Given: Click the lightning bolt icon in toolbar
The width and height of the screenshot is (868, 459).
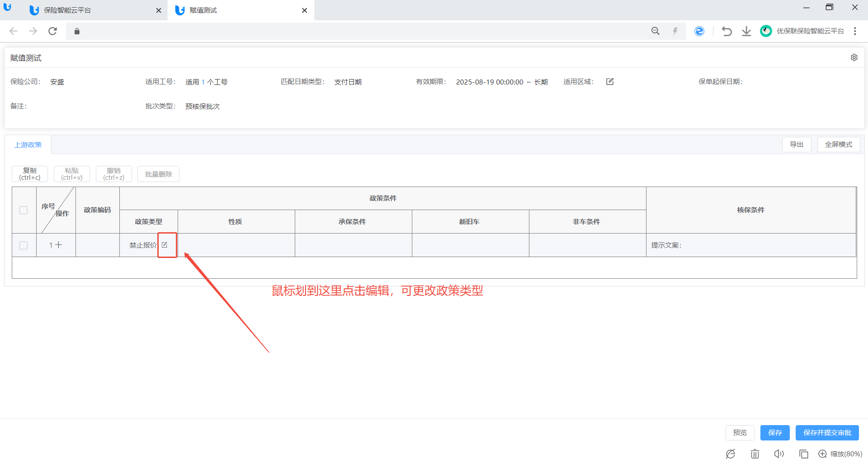Looking at the screenshot, I should [675, 31].
